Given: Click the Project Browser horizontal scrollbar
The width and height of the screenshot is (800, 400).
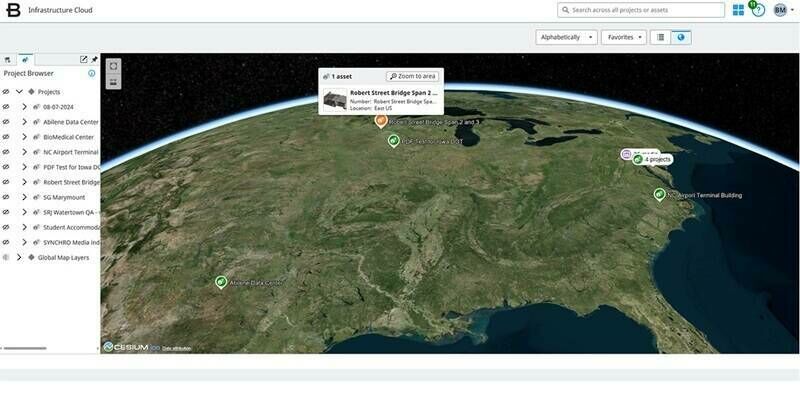Looking at the screenshot, I should tap(25, 348).
